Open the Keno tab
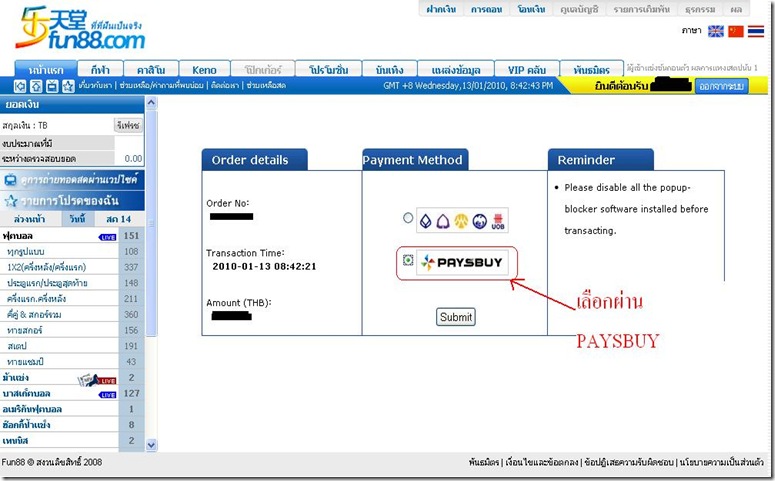 coord(204,70)
